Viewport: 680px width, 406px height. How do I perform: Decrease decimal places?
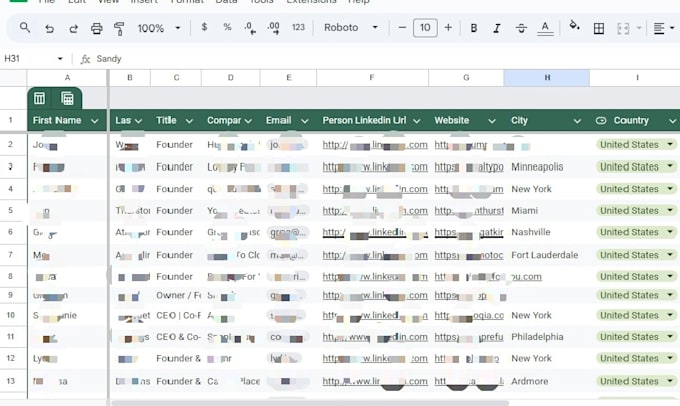tap(250, 28)
